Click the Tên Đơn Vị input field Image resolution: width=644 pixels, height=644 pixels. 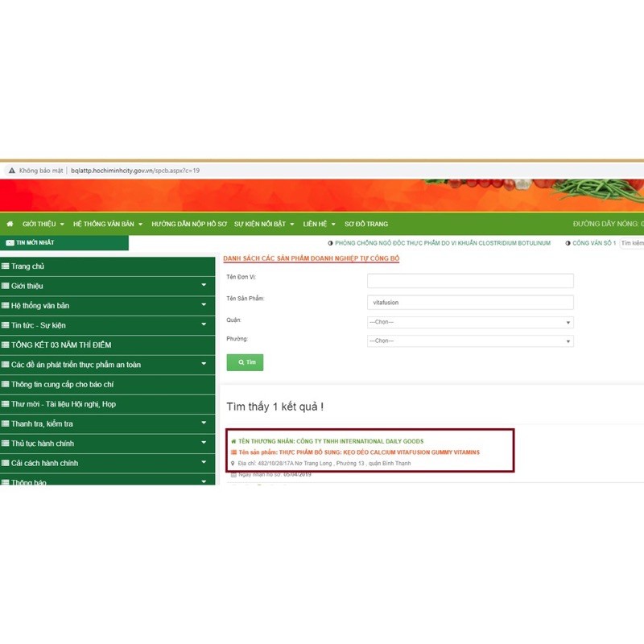coord(470,281)
